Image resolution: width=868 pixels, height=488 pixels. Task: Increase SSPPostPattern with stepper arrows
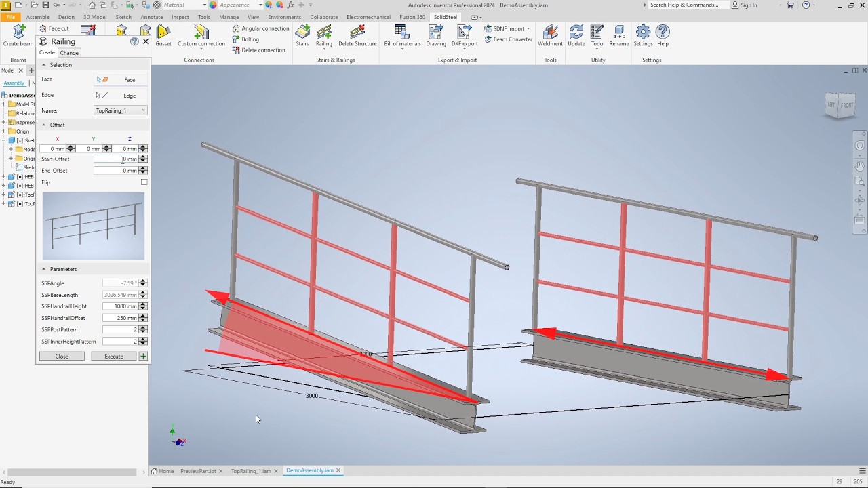point(142,328)
